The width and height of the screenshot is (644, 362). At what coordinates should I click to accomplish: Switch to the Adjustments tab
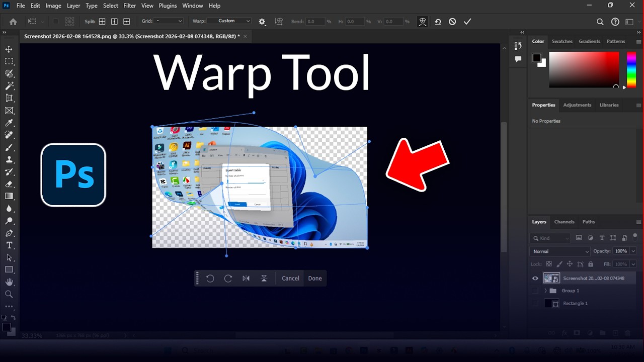pyautogui.click(x=577, y=105)
